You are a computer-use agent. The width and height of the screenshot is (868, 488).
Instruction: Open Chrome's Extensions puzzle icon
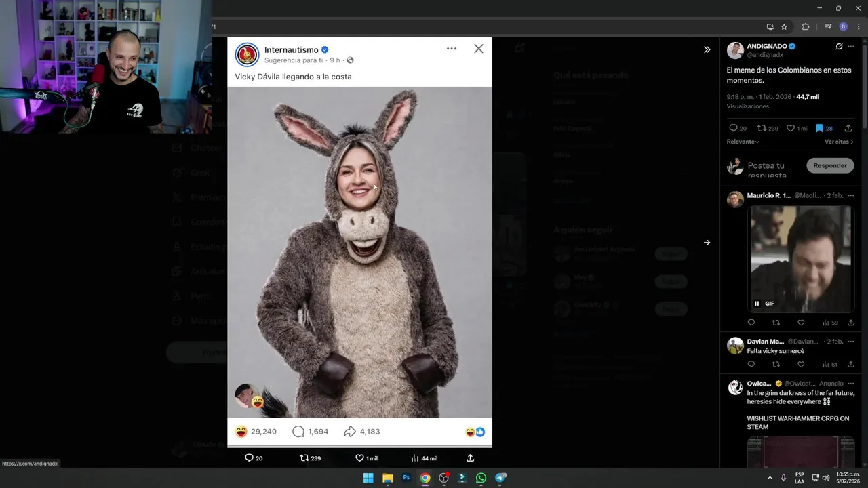pyautogui.click(x=806, y=27)
